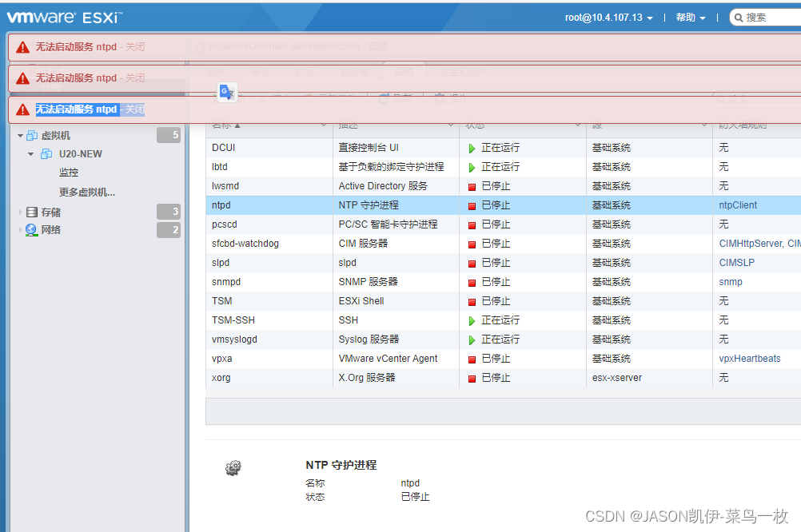Select the TSM-SSH service name cell

(269, 320)
